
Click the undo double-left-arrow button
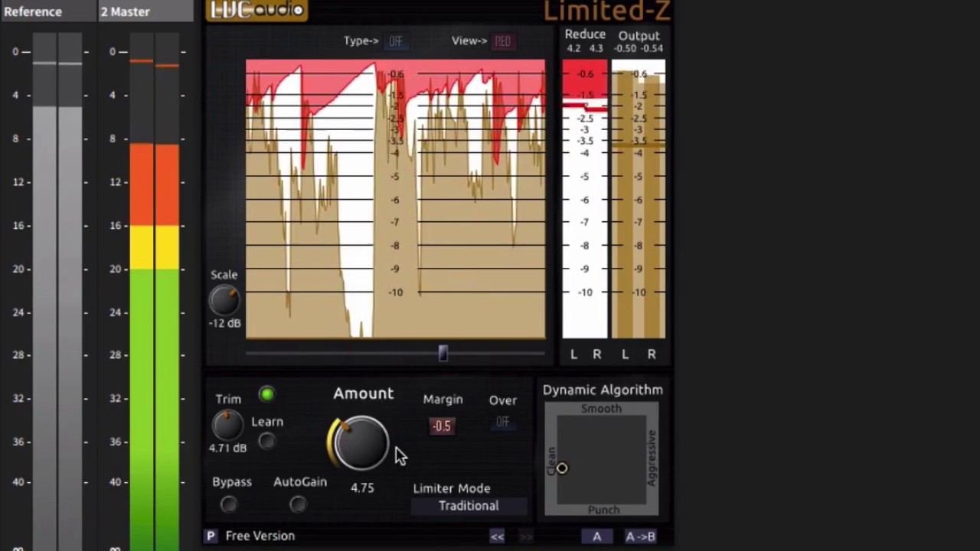(x=497, y=536)
